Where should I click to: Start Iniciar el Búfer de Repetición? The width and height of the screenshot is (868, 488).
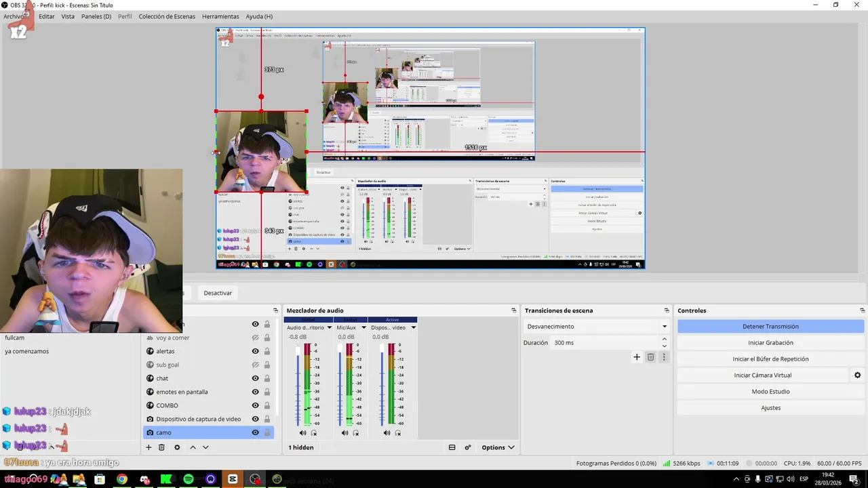click(x=770, y=359)
